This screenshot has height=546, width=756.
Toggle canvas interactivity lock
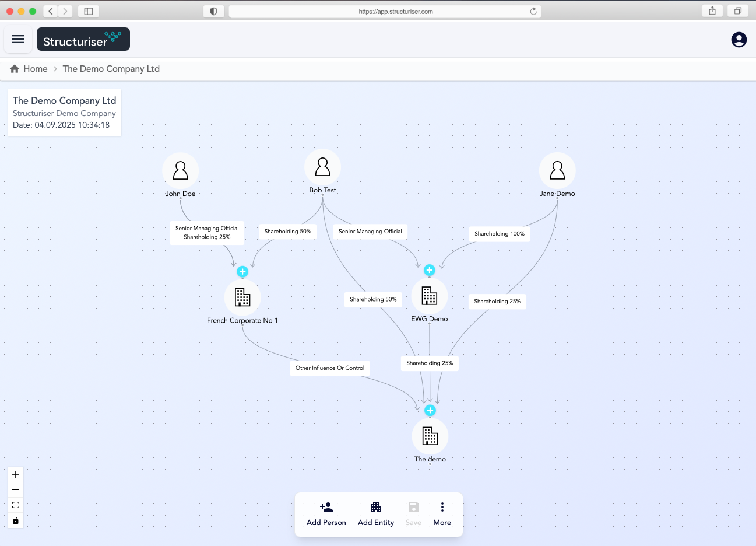pyautogui.click(x=16, y=520)
